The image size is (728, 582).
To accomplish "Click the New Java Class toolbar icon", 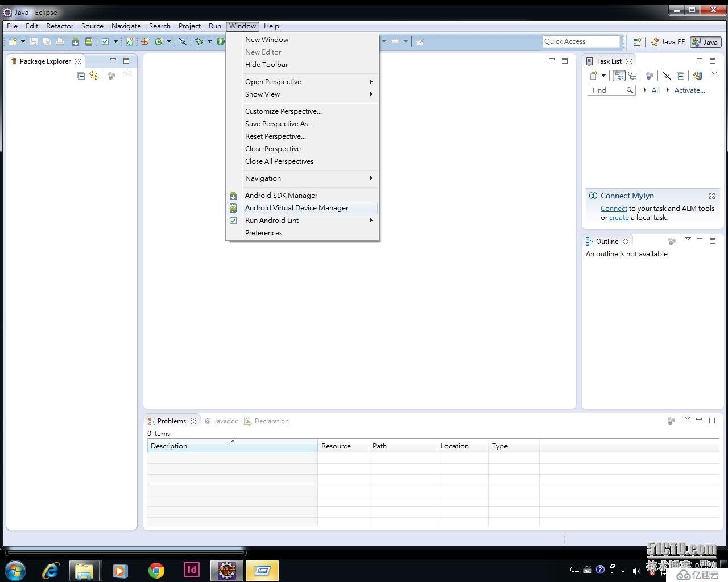I will 159,41.
